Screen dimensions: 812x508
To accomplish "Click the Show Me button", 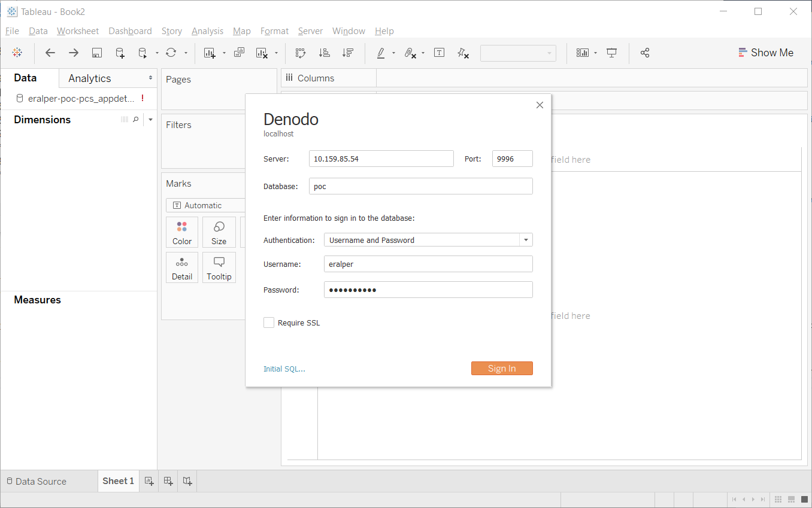I will [x=766, y=53].
